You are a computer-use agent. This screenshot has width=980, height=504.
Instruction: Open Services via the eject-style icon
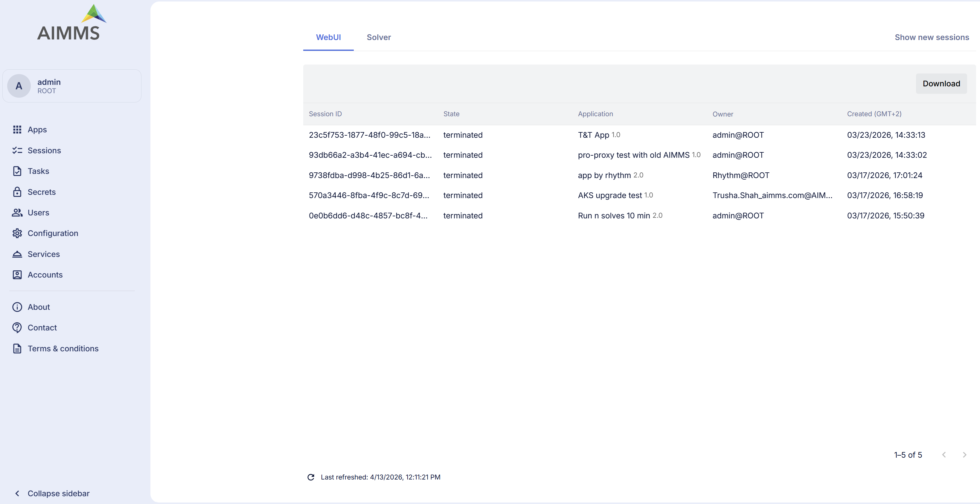click(x=18, y=254)
